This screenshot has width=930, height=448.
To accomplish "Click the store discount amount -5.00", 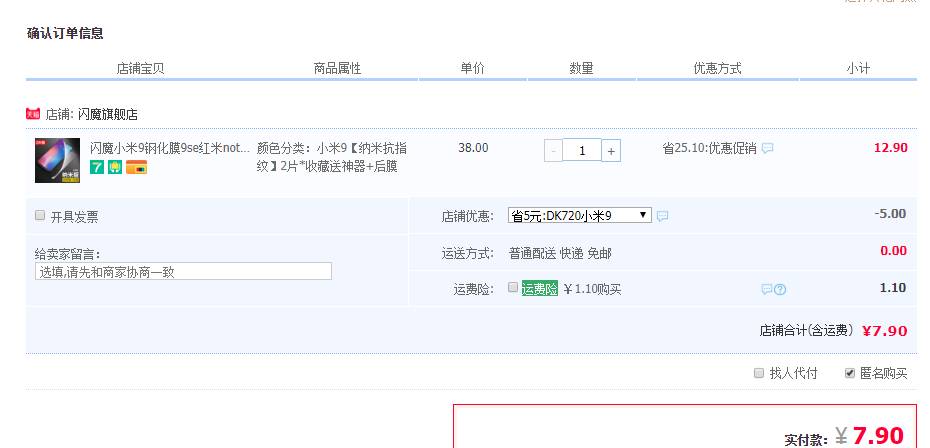I will (890, 214).
